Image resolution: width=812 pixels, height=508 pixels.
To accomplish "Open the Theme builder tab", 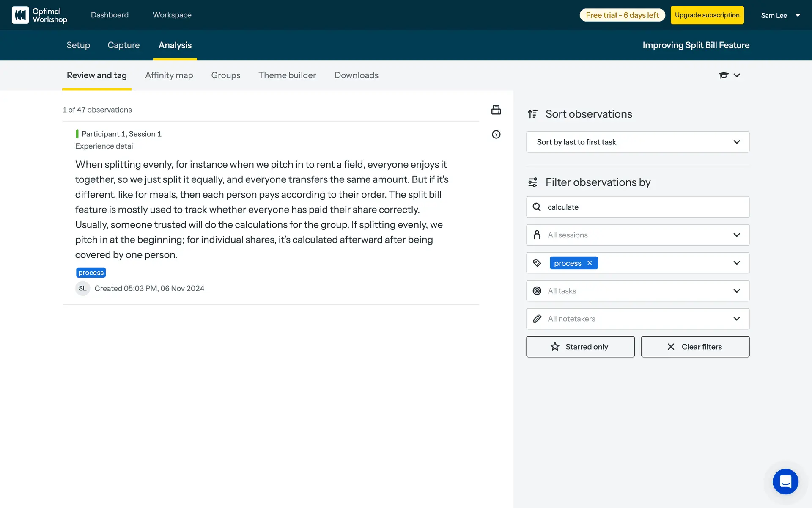I will [287, 75].
